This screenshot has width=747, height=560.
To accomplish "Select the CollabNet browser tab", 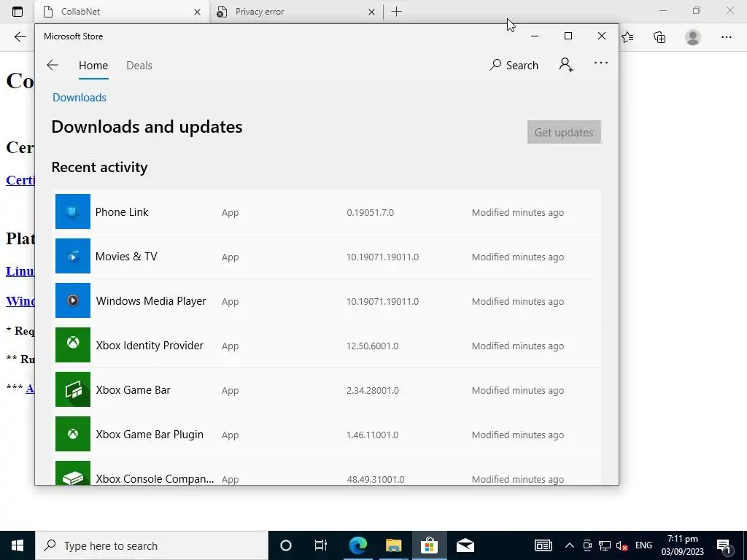I will click(122, 12).
